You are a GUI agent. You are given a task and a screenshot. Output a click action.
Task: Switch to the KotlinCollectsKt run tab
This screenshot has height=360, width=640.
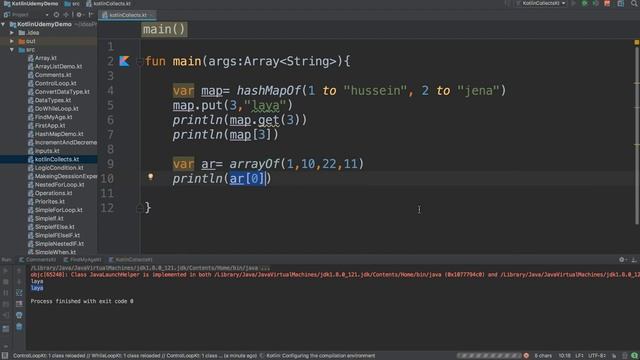[131, 260]
